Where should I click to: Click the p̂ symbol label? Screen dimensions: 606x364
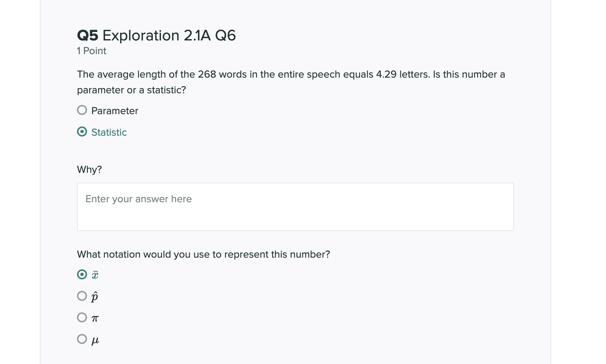(x=95, y=296)
